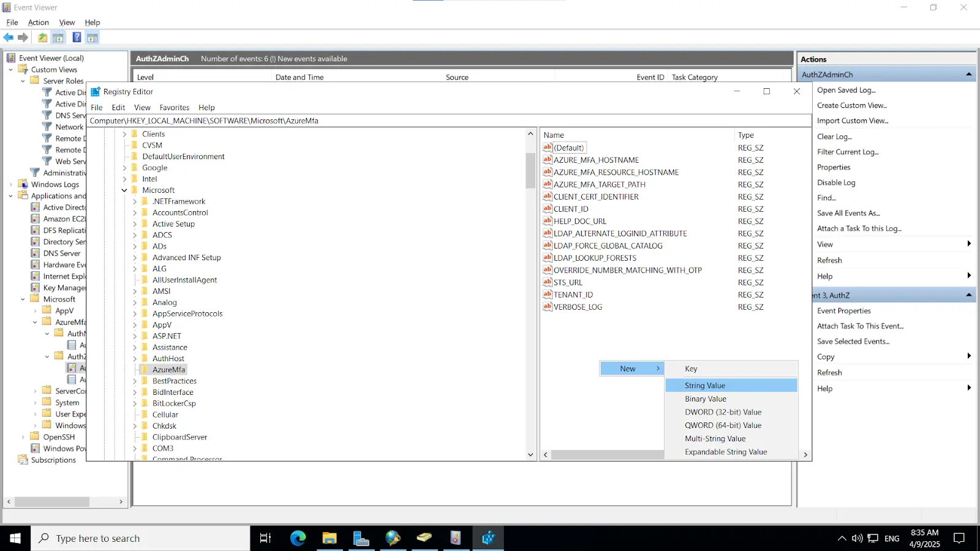This screenshot has height=551, width=980.
Task: Click the Registry Editor title bar icon
Action: [x=96, y=91]
